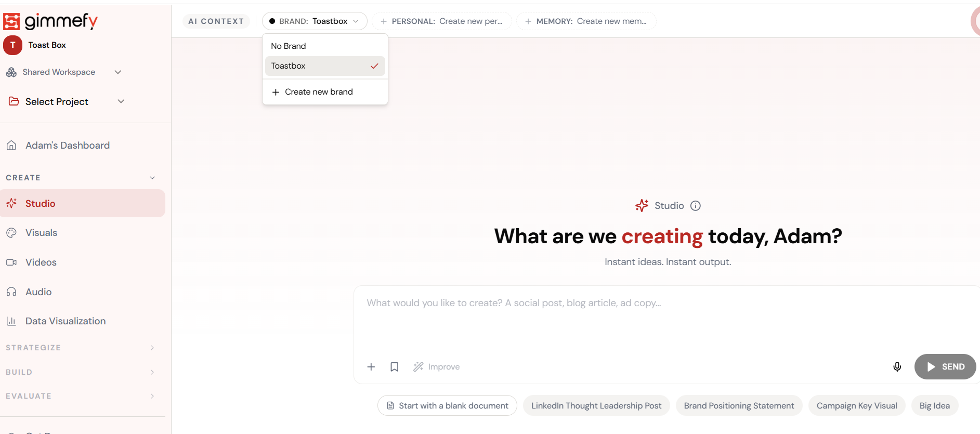Click the bookmark icon in prompt box

tap(395, 367)
